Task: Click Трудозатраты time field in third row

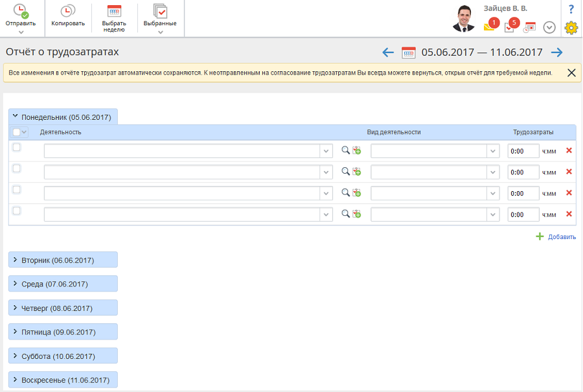Action: click(x=523, y=193)
